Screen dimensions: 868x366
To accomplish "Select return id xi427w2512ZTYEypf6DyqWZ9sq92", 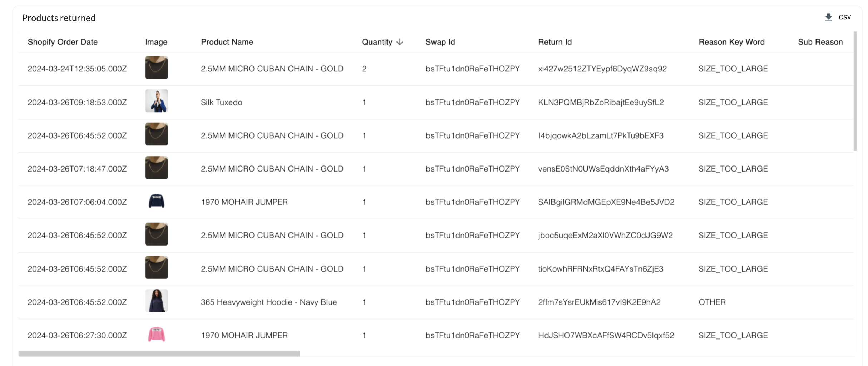I will pyautogui.click(x=602, y=69).
